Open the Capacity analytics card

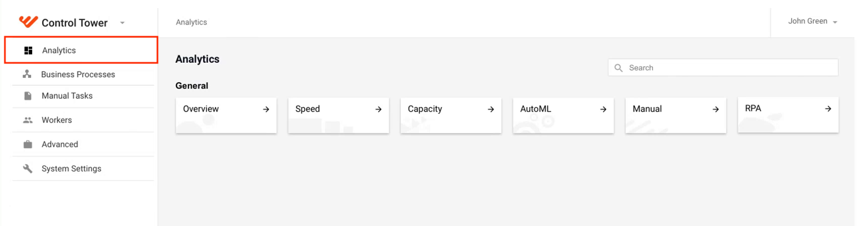[451, 116]
